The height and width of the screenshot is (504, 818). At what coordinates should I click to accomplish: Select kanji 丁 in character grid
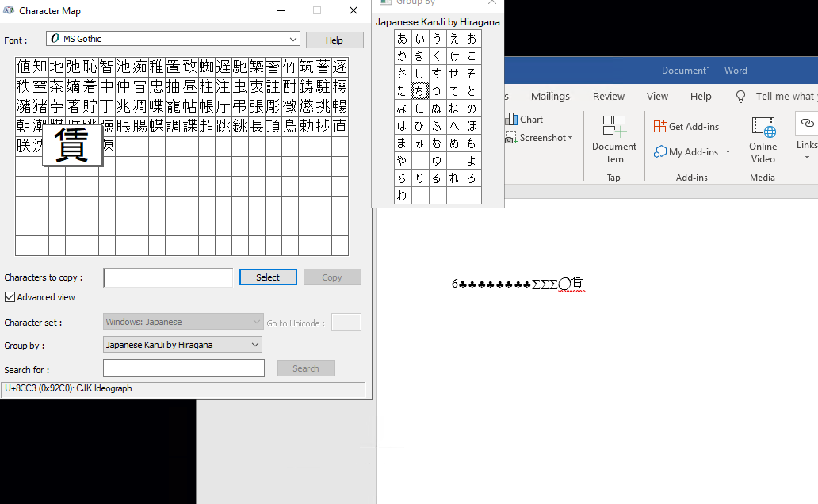click(x=107, y=106)
